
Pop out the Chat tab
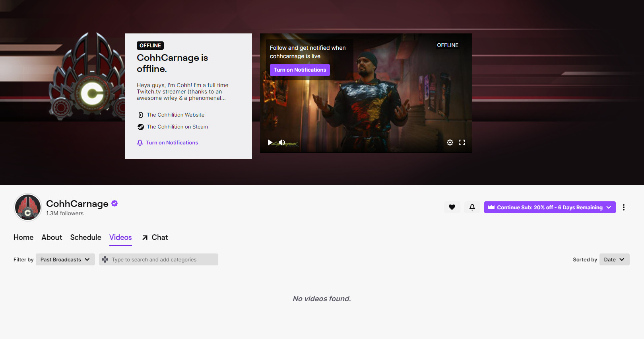pos(155,238)
